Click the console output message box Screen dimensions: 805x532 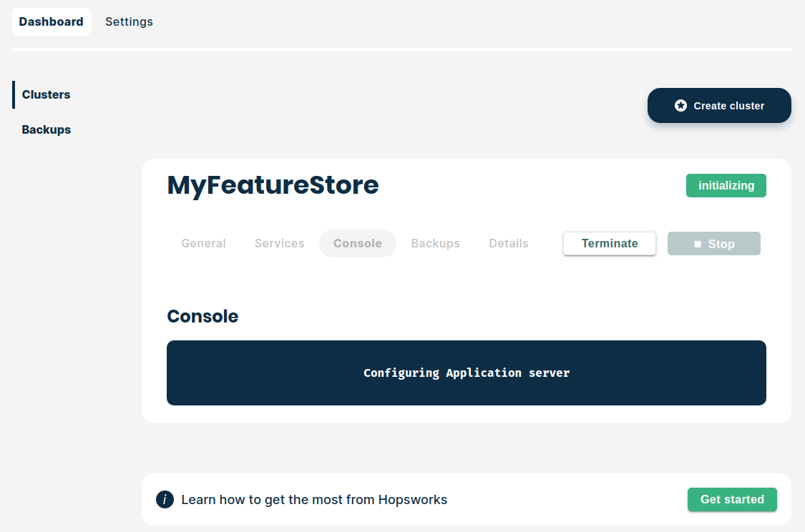click(x=466, y=373)
